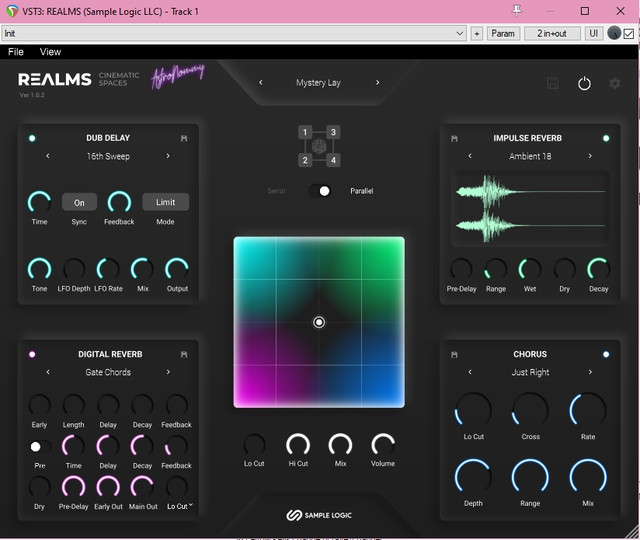The image size is (640, 540).
Task: Click the Impulse Reverb Decay knob
Action: point(598,269)
